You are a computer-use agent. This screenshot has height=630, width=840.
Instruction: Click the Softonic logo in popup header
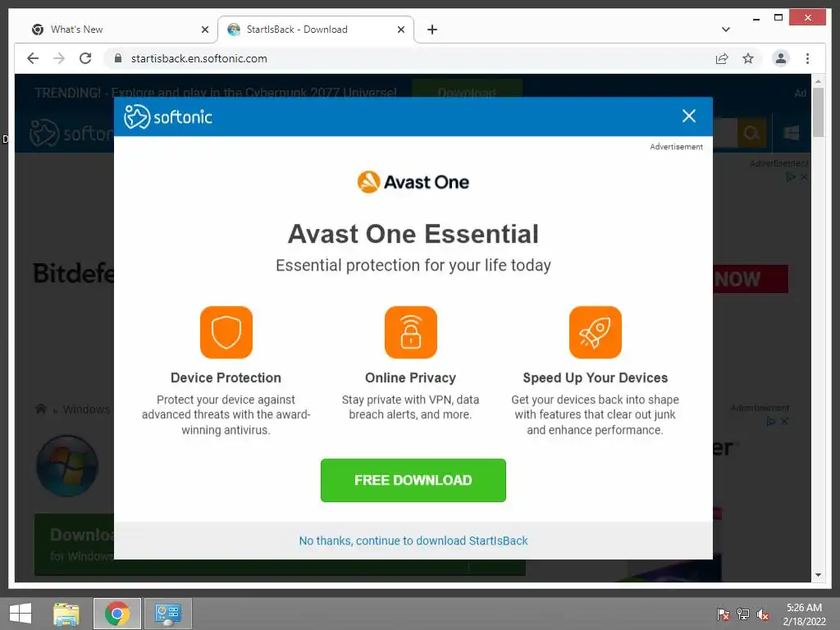click(168, 116)
